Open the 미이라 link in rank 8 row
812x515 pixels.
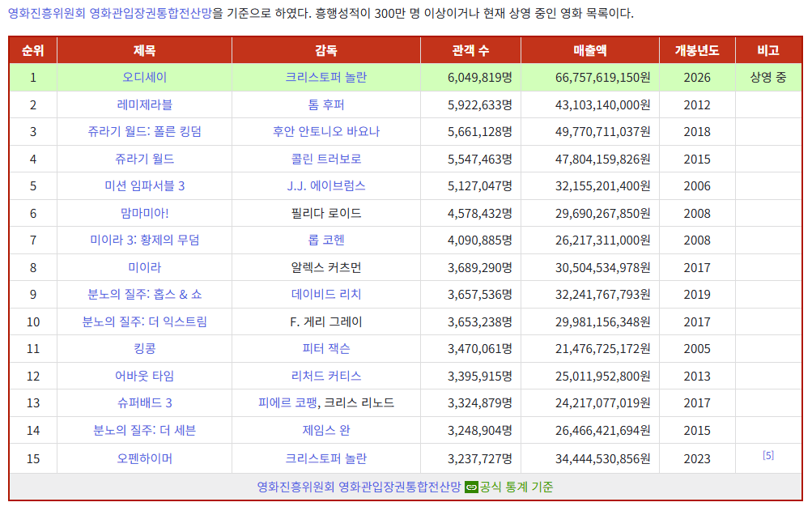(144, 268)
